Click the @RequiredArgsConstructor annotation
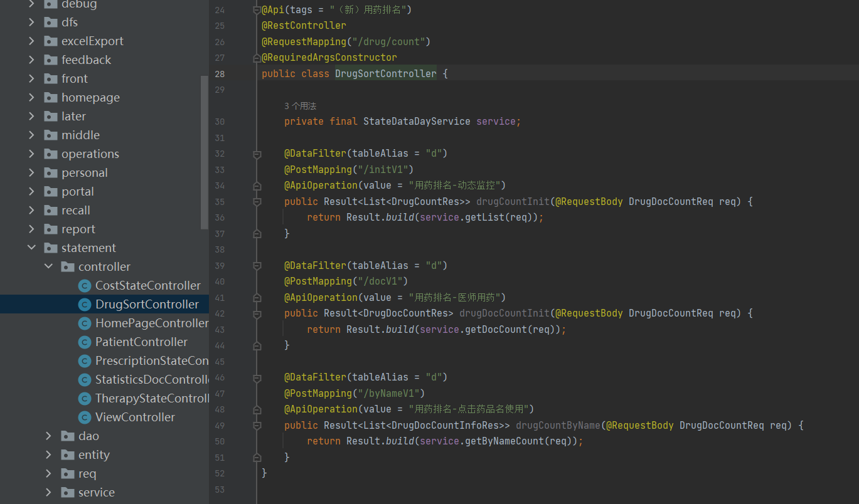 pos(329,58)
